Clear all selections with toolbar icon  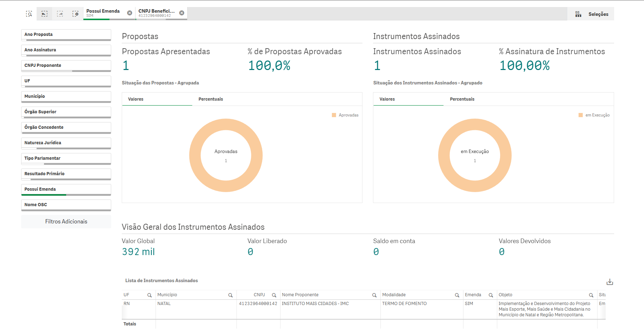coord(75,14)
